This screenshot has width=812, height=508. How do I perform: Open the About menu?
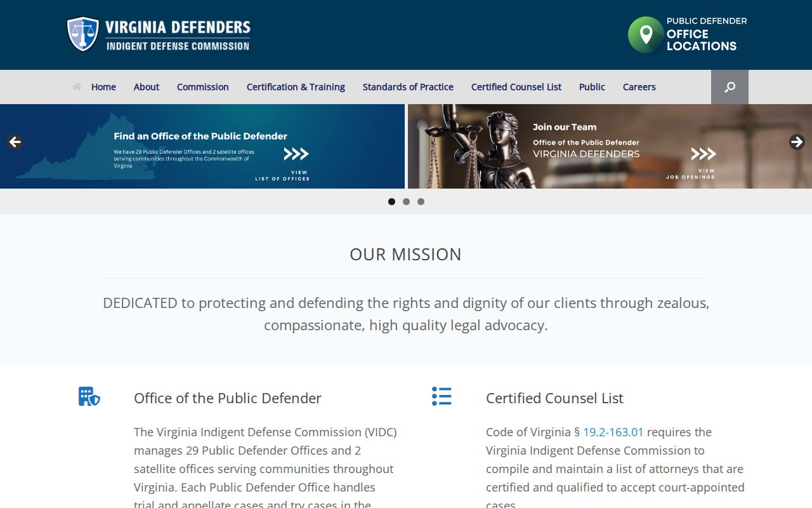point(147,87)
